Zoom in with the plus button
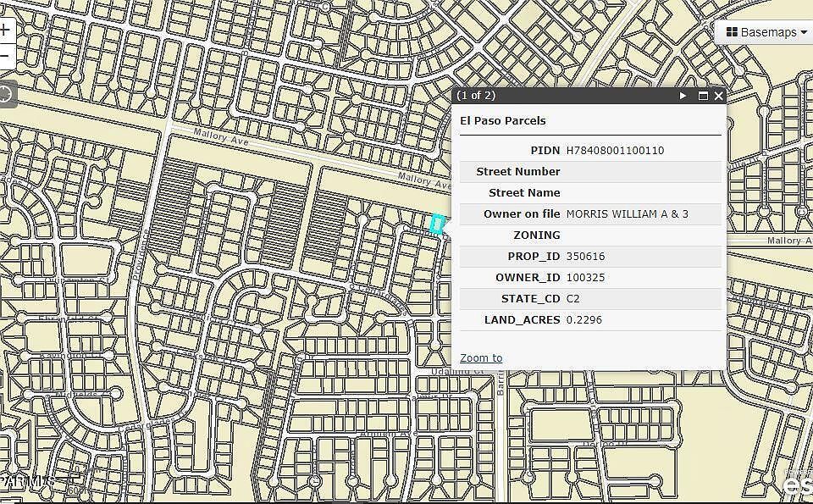This screenshot has height=504, width=813. pos(5,30)
